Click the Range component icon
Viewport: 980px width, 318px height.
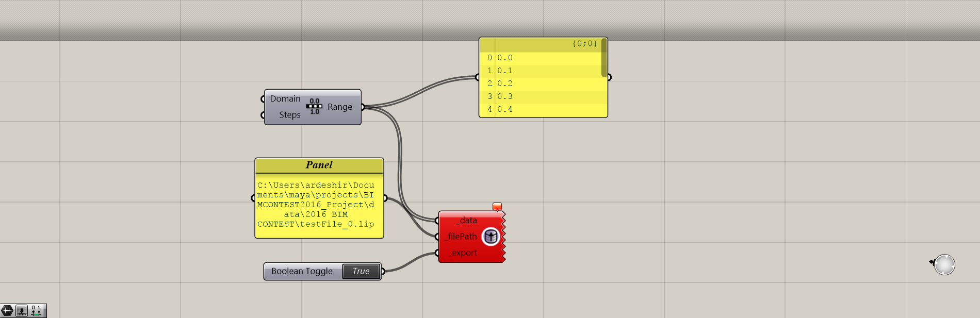[314, 107]
